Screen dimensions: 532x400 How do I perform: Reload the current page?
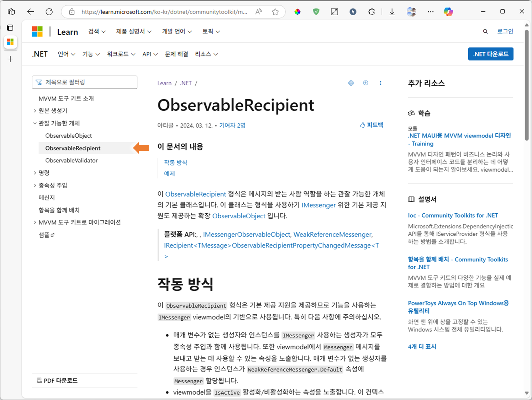[49, 12]
